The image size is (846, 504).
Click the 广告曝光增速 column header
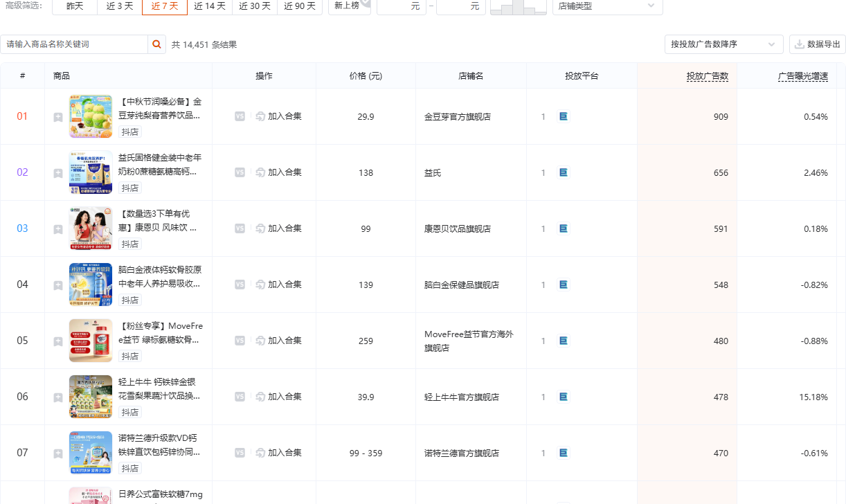[803, 76]
